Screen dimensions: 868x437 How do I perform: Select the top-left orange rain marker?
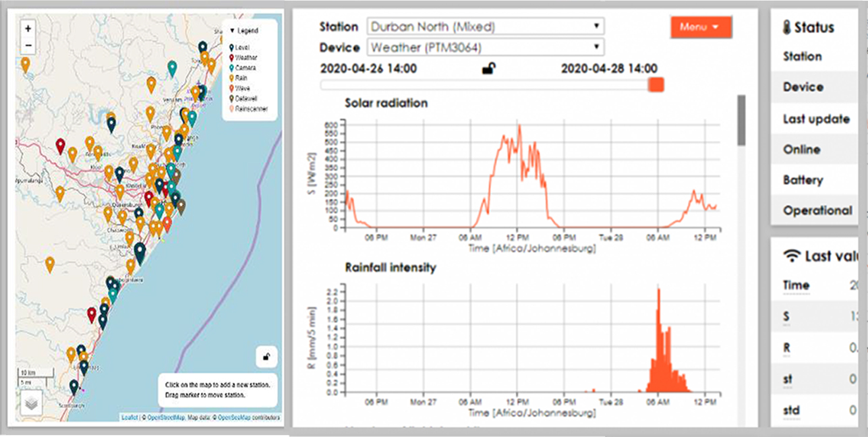(x=25, y=64)
